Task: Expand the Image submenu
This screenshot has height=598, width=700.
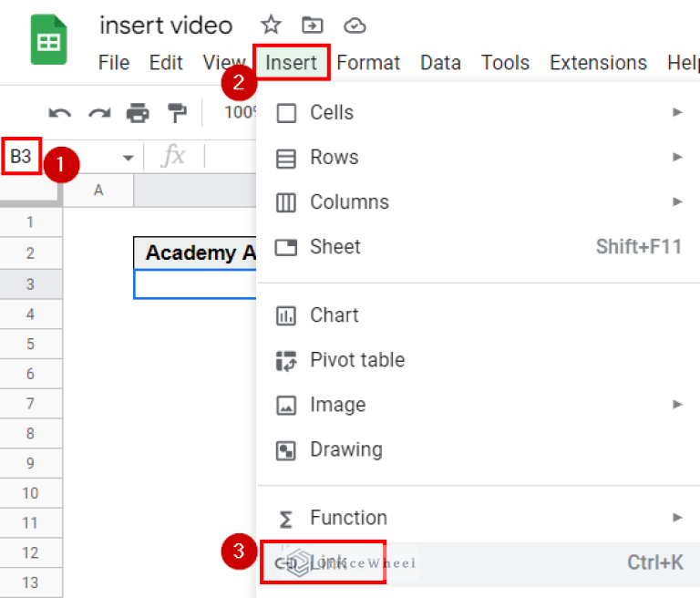Action: click(x=479, y=405)
